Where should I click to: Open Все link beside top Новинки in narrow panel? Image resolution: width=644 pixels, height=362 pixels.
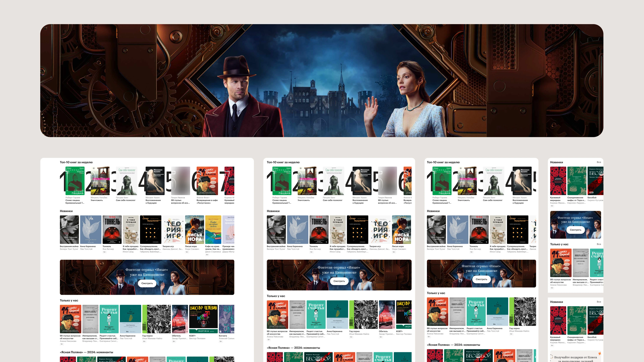599,162
